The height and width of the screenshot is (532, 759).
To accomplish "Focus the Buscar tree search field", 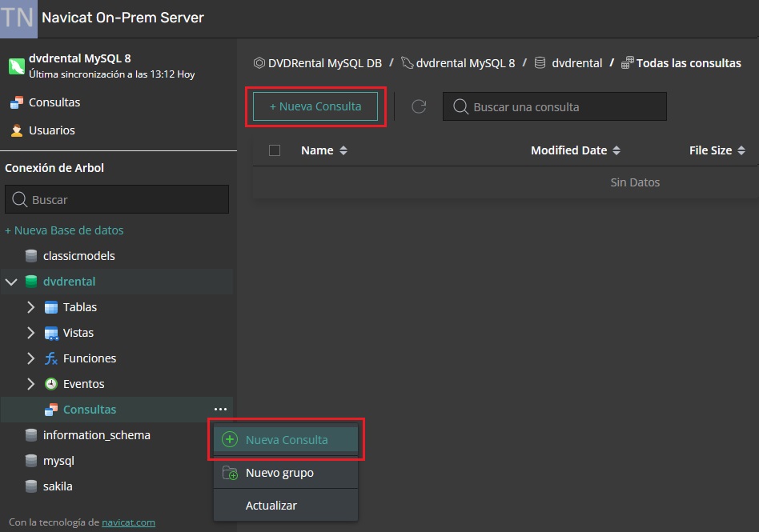I will pyautogui.click(x=117, y=199).
